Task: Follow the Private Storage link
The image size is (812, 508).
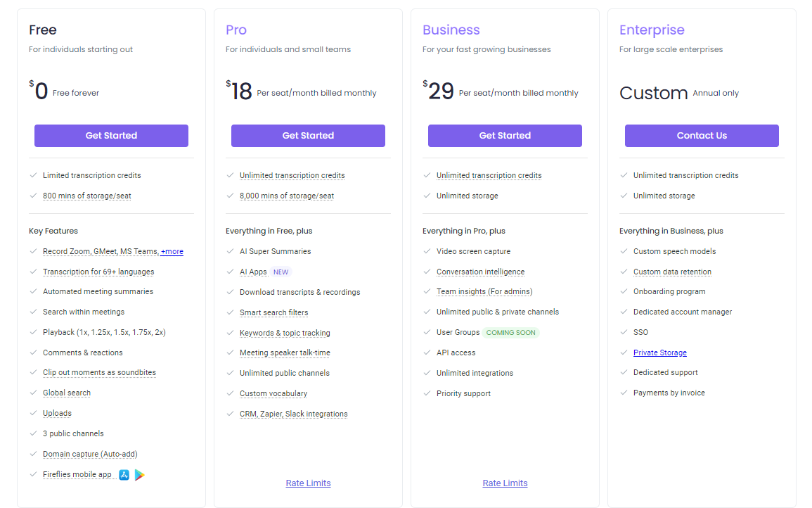Action: coord(659,353)
